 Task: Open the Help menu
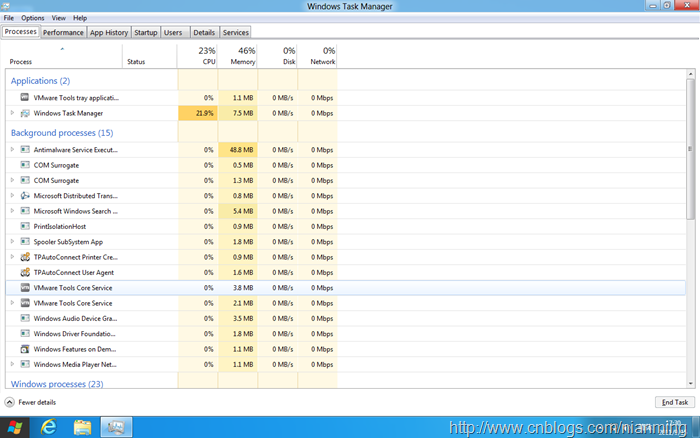80,18
